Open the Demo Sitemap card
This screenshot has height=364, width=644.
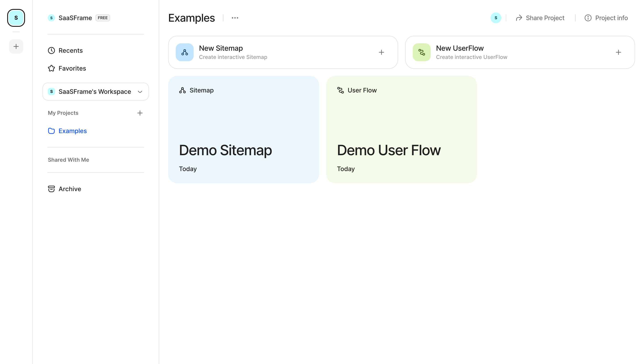(243, 130)
